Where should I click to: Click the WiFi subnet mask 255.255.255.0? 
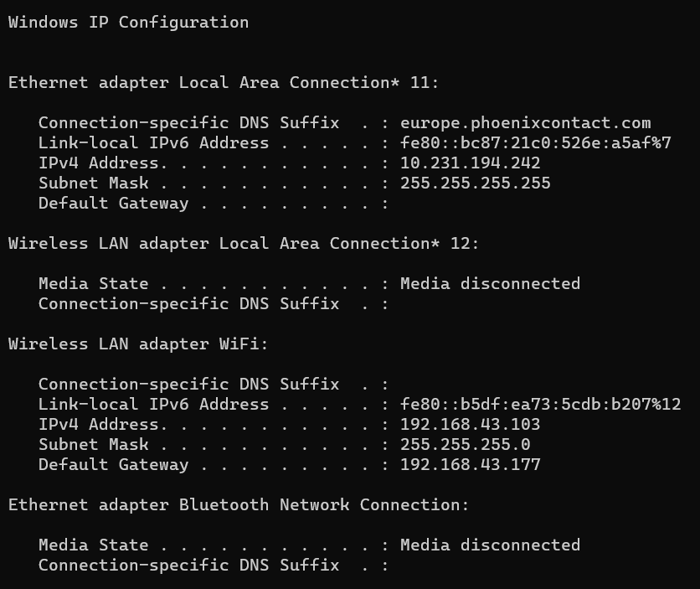[x=465, y=445]
